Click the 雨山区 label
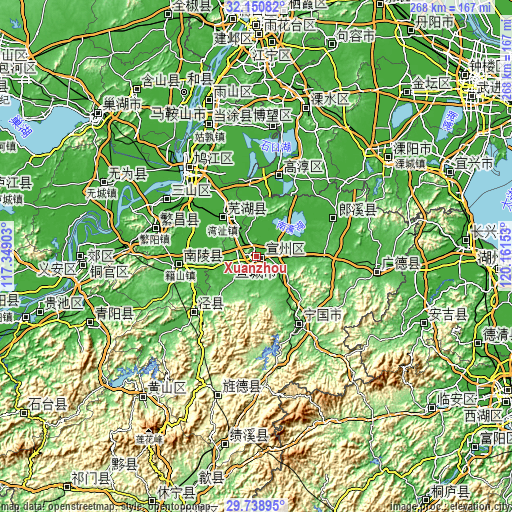The width and height of the screenshot is (512, 512). (233, 92)
